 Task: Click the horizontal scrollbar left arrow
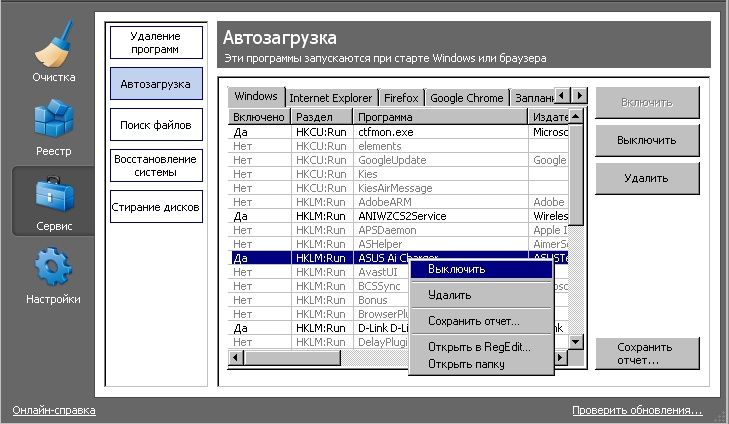237,357
